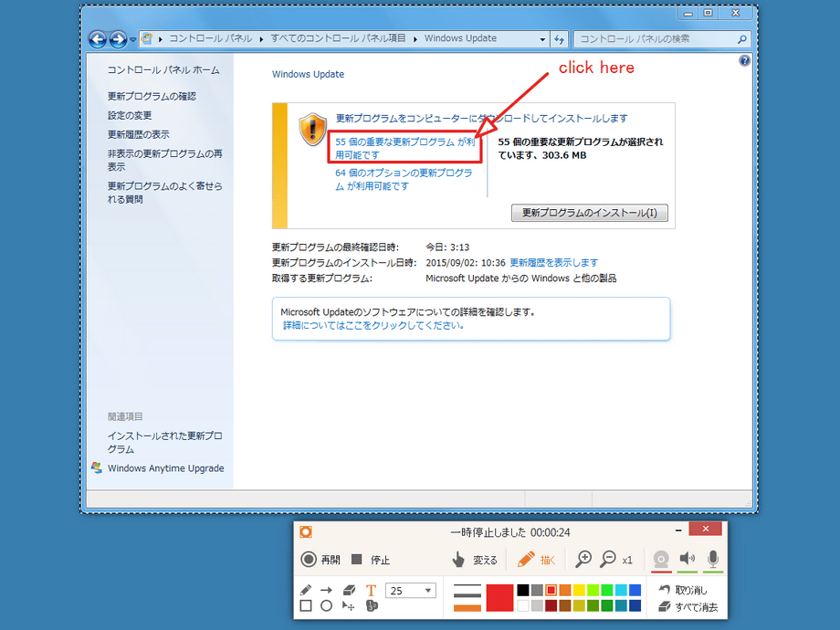Select the thick orange line thickness
840x630 pixels.
click(467, 608)
